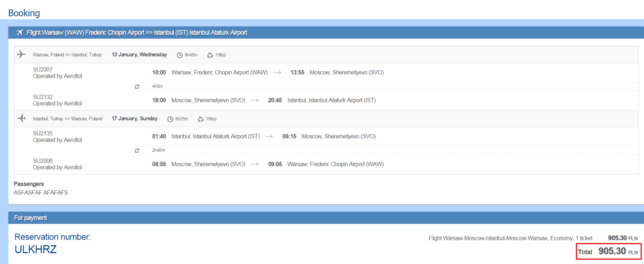Click the Total 905.30 PLN amount
The height and width of the screenshot is (264, 644).
[x=608, y=252]
